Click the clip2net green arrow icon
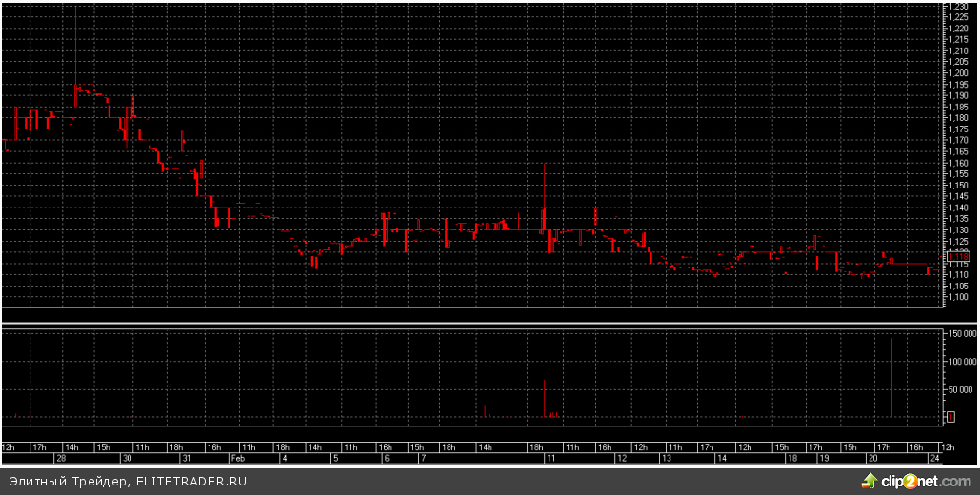The width and height of the screenshot is (980, 495). point(864,482)
